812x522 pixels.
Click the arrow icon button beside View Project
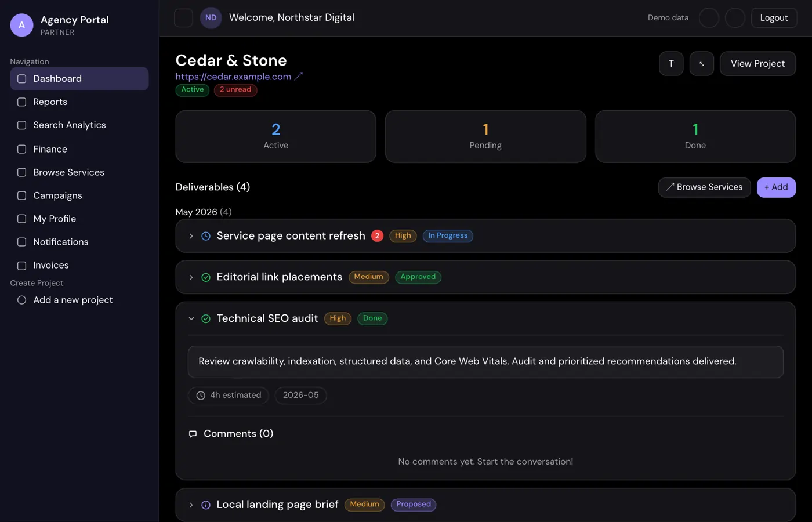click(702, 64)
